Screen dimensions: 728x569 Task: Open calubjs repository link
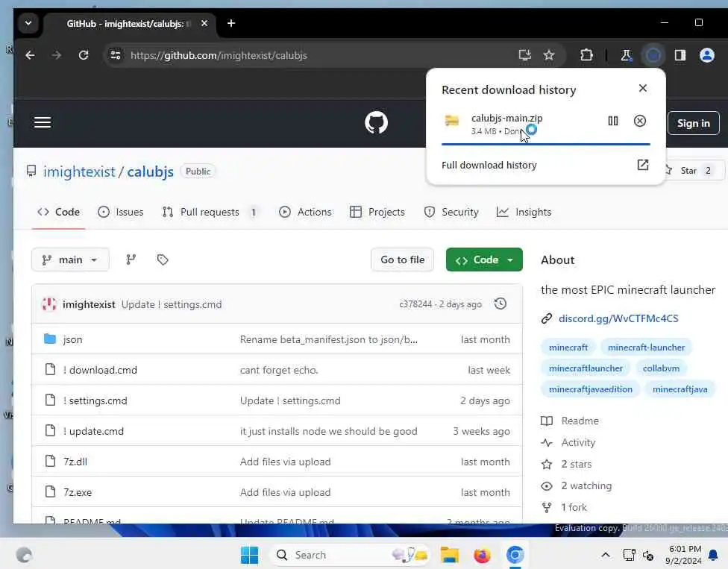150,172
